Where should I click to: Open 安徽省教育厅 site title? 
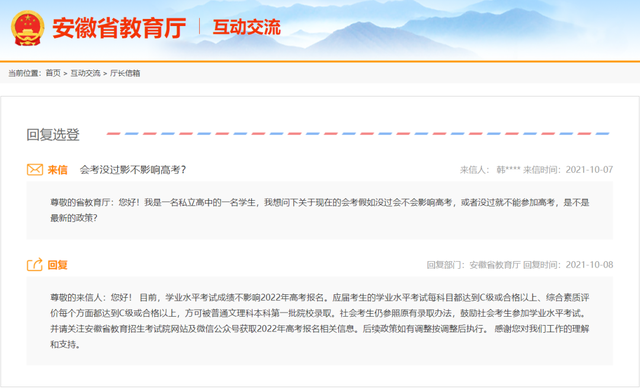(119, 28)
